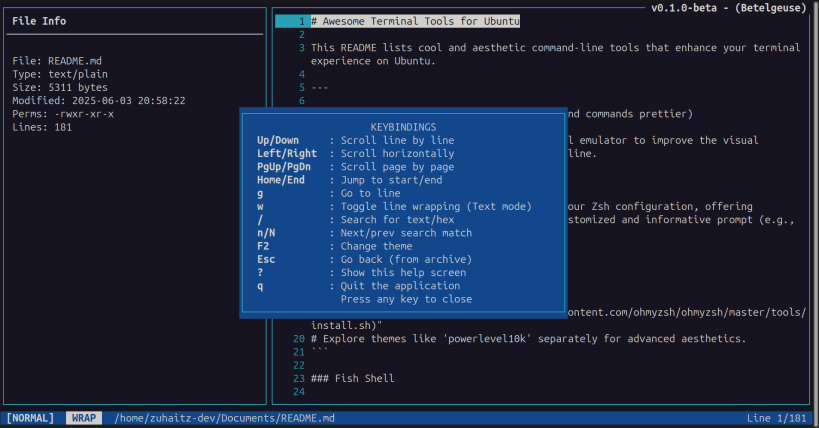The width and height of the screenshot is (819, 428).
Task: Click the highlighted heading 'Awesome Terminal Tools for Ubuntu'
Action: 415,21
